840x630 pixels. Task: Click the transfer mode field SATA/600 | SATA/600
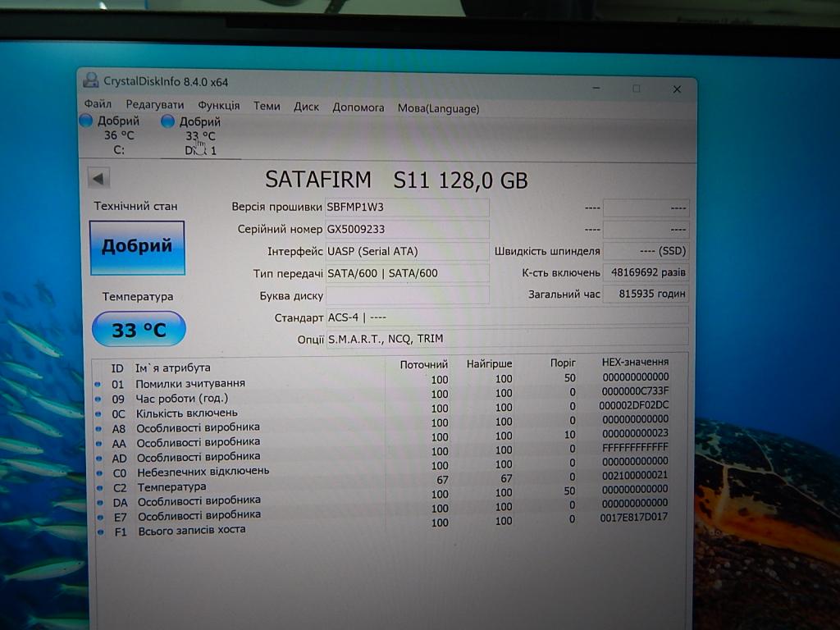(407, 273)
